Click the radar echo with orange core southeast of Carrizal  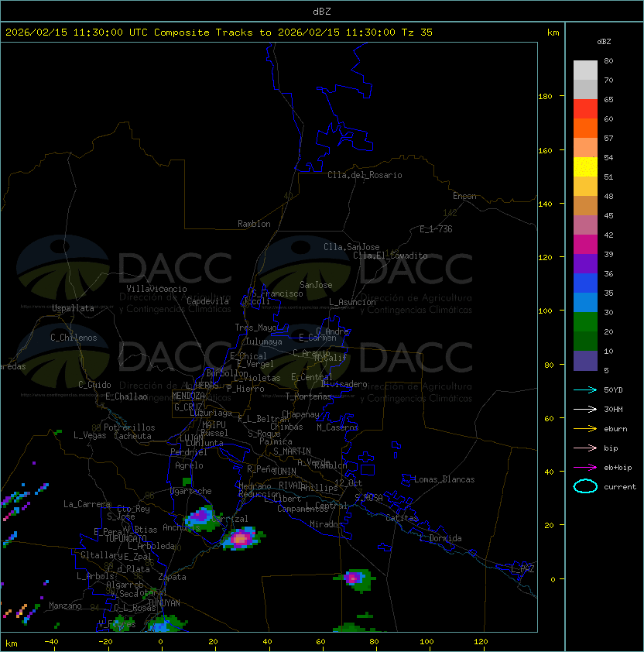(241, 538)
